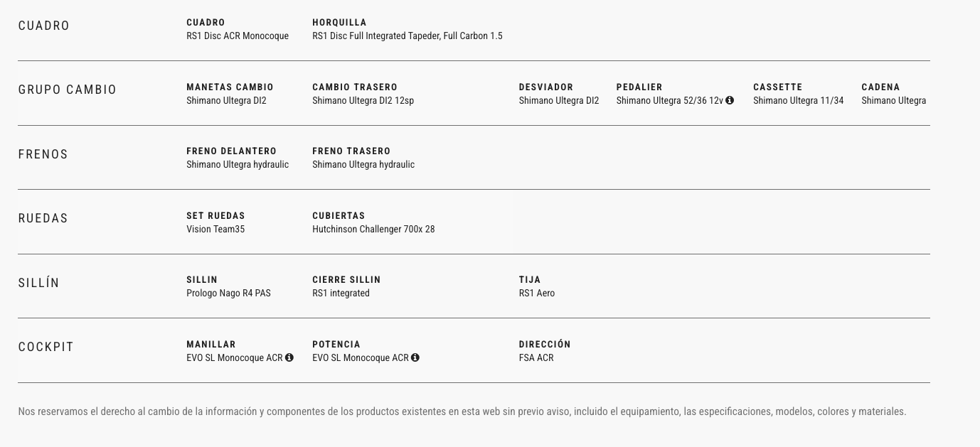Click the 'Prologo Nago R4 PAS' saddle value

[x=228, y=293]
